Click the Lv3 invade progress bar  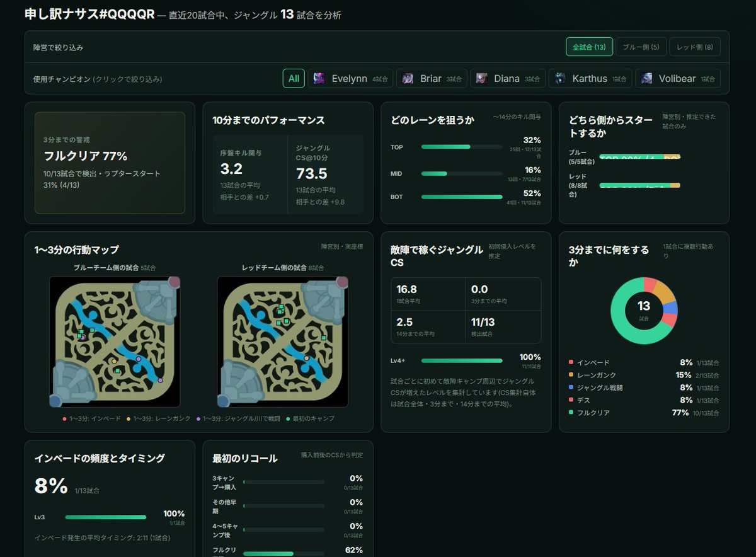point(106,517)
